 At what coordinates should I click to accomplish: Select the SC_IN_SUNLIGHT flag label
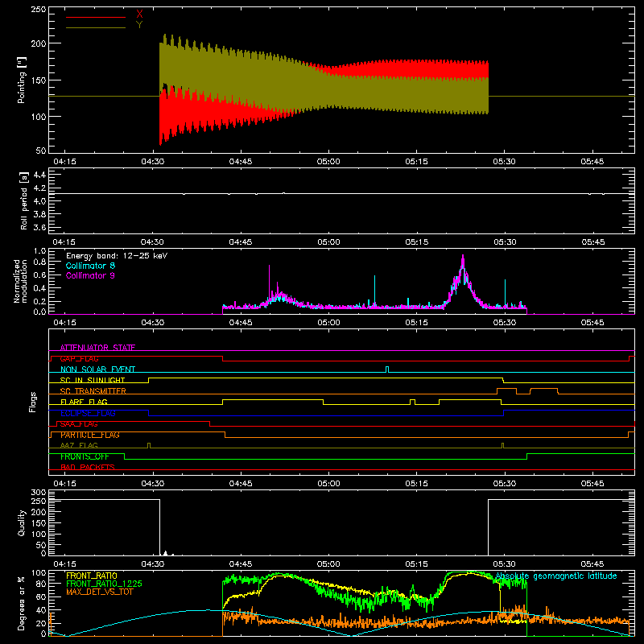click(93, 380)
